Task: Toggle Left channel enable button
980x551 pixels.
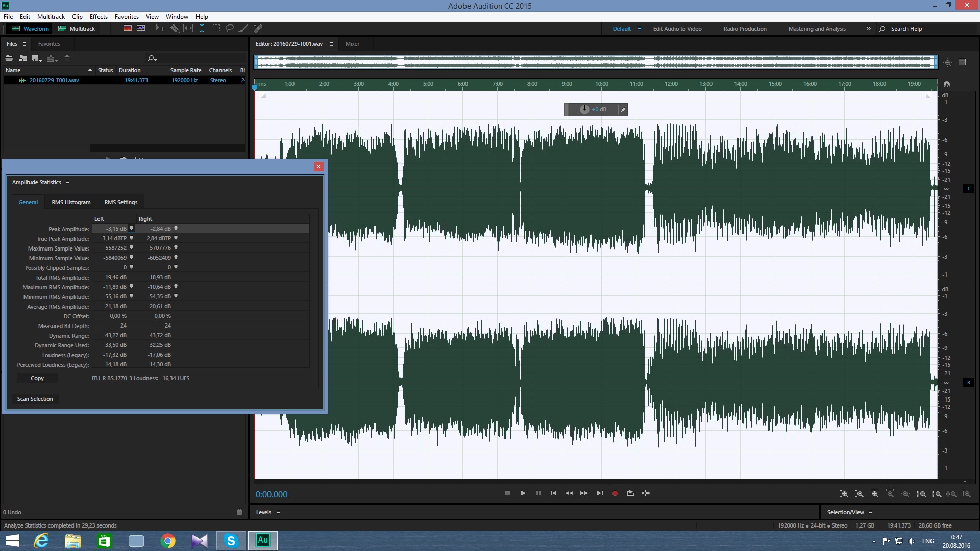Action: (x=968, y=189)
